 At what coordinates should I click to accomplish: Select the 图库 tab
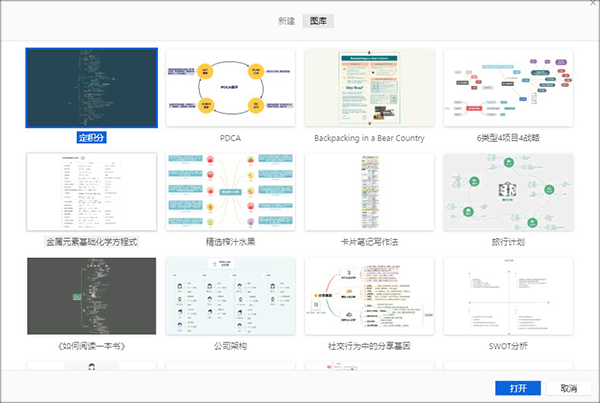pos(318,21)
